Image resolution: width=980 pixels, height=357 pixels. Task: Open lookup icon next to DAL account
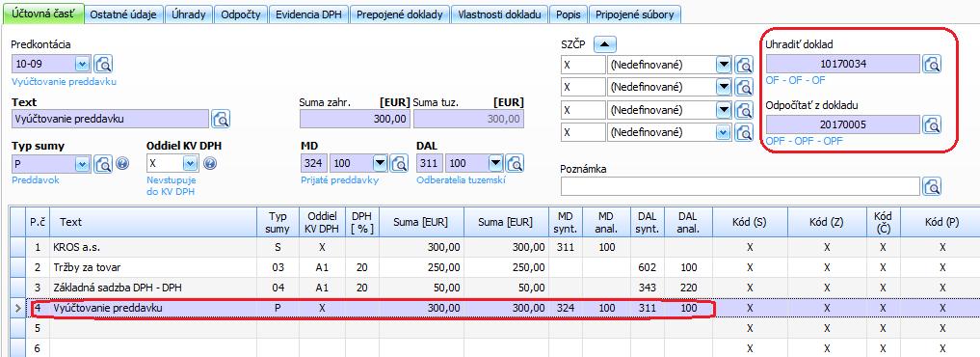tap(515, 164)
